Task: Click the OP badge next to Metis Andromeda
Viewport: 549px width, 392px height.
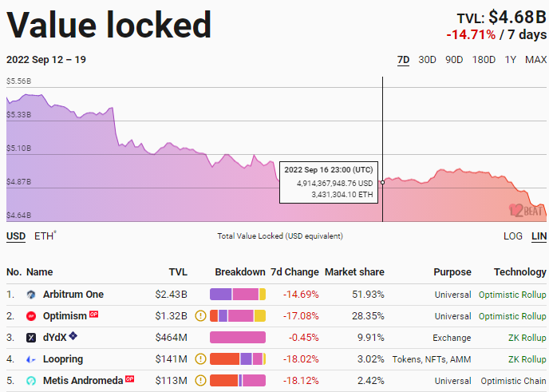Action: coord(130,378)
